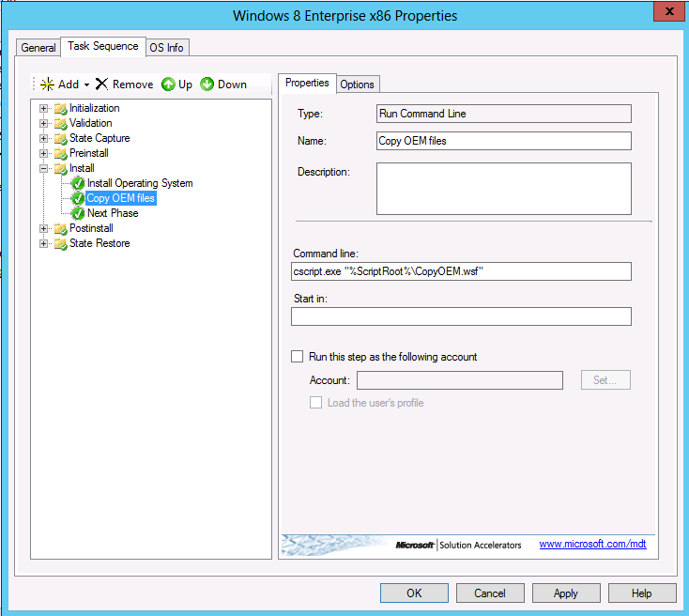The width and height of the screenshot is (689, 616).
Task: Click the green Up arrow icon
Action: pos(168,84)
